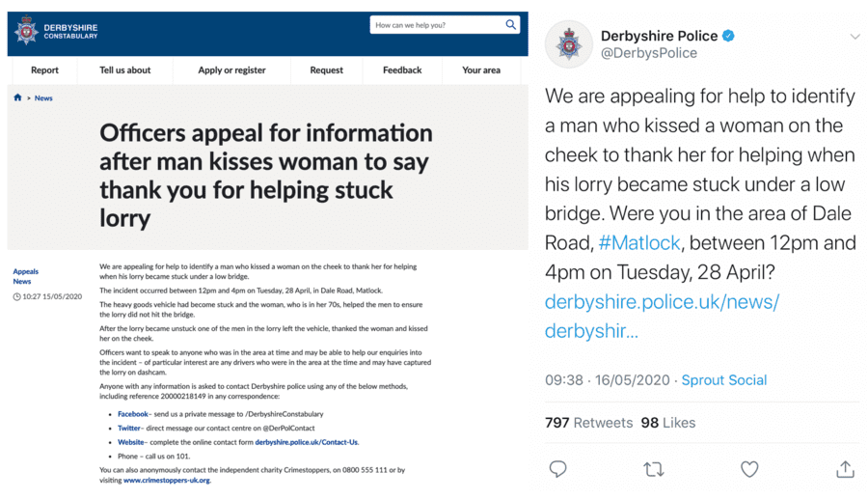Click the Derbyshire Constabulary crest logo

point(26,32)
